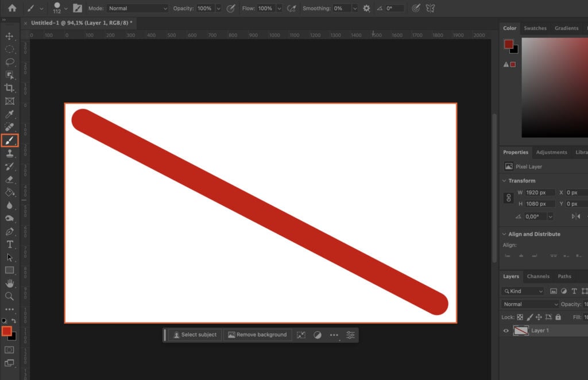
Task: Click the Width input field
Action: coord(540,192)
